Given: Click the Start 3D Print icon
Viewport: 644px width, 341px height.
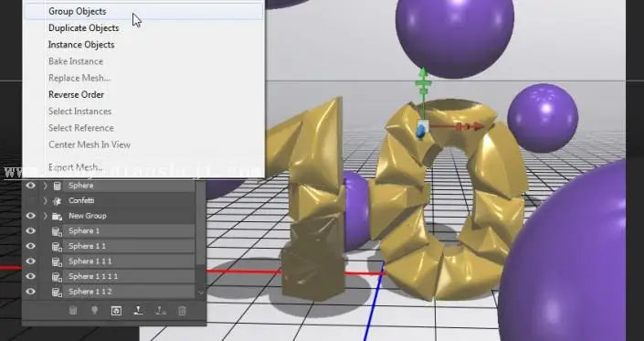Looking at the screenshot, I should tap(139, 311).
